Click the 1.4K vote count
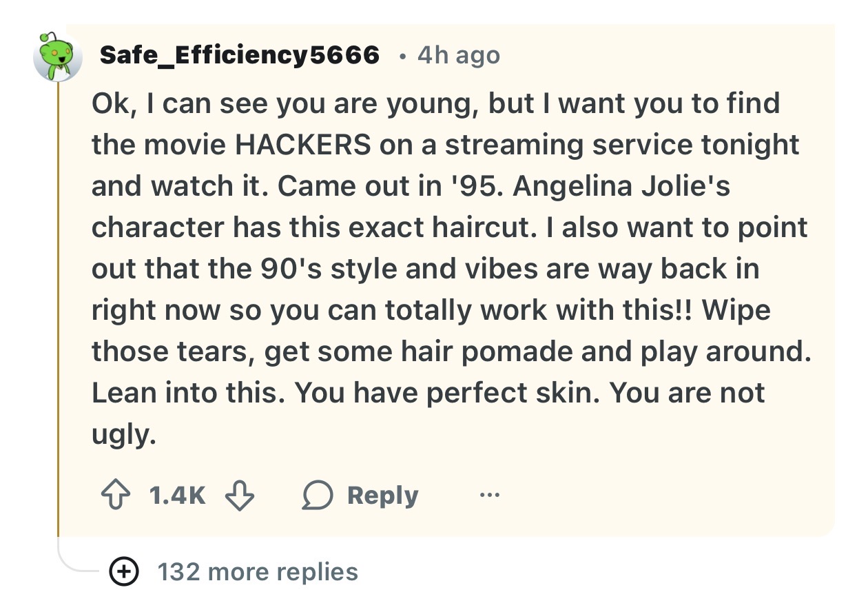The width and height of the screenshot is (868, 612). click(177, 496)
